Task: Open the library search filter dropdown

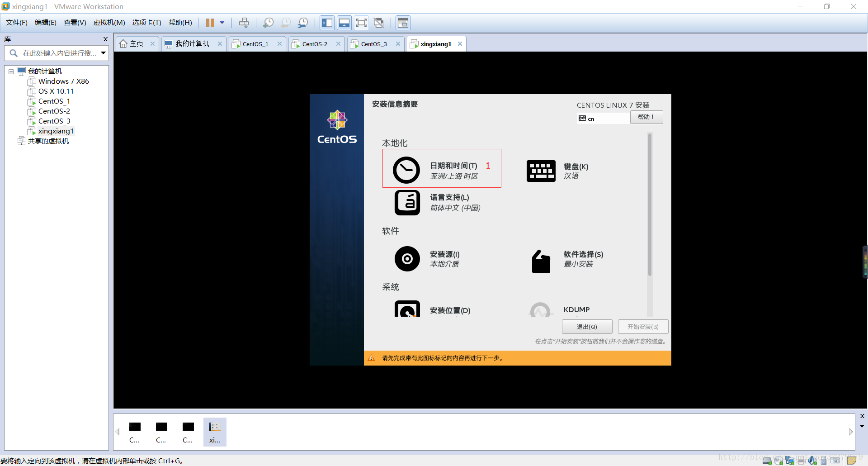Action: pyautogui.click(x=104, y=53)
